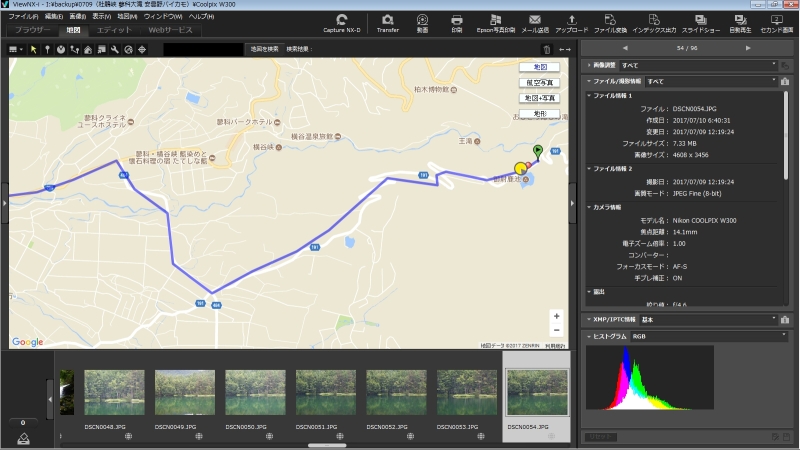Select the track log route tool
Viewport: 800px width, 450px height.
coord(74,49)
